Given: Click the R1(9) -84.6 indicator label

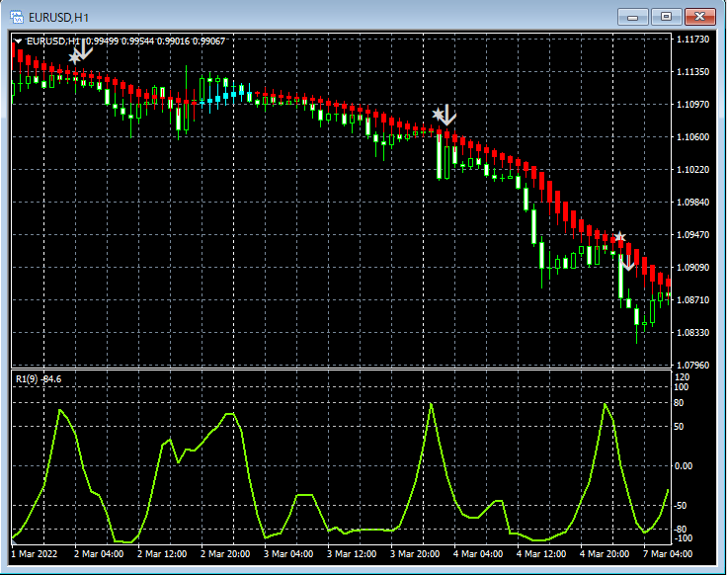Looking at the screenshot, I should 39,379.
